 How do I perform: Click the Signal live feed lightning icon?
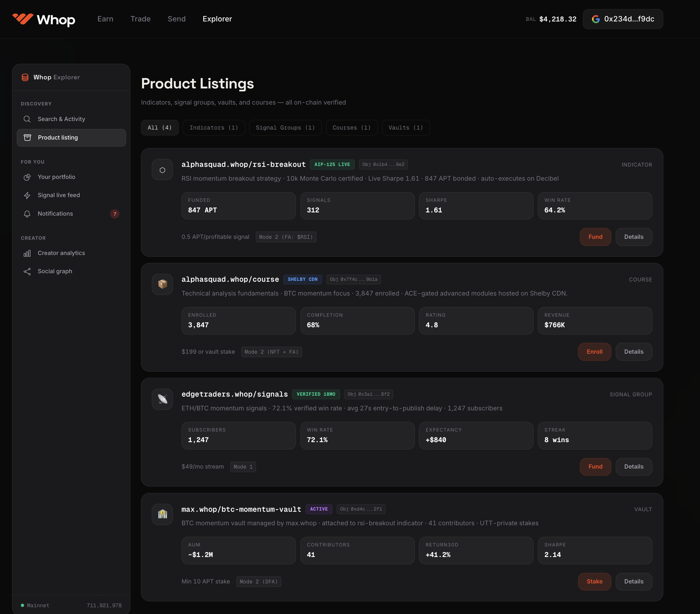pyautogui.click(x=27, y=195)
